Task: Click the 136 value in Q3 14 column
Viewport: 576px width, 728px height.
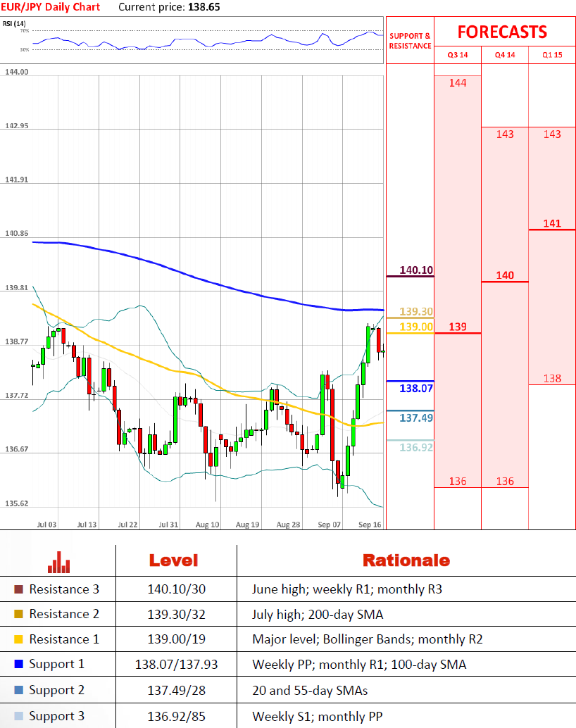Action: [x=458, y=482]
